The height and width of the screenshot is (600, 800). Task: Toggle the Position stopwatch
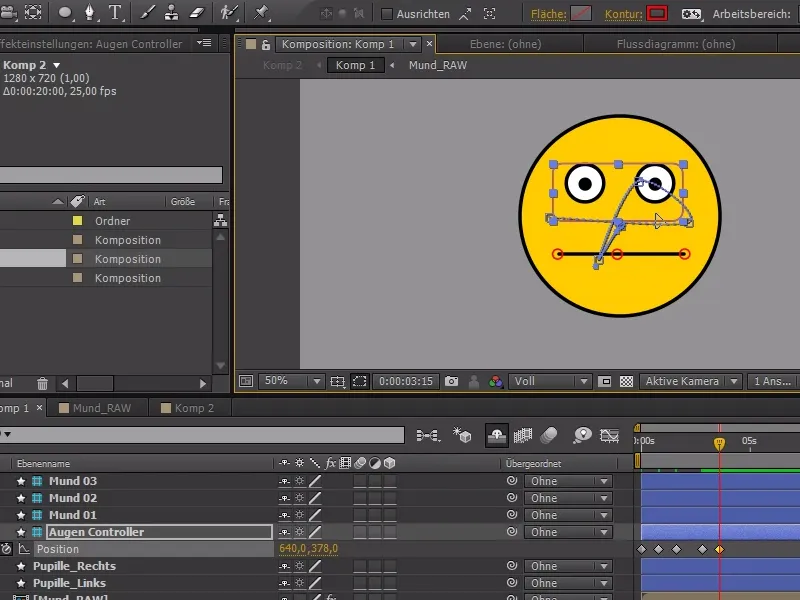(x=6, y=549)
